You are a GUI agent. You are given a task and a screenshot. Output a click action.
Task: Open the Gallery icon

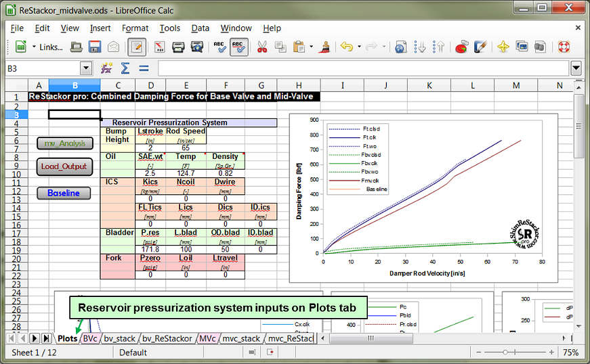pyautogui.click(x=522, y=47)
